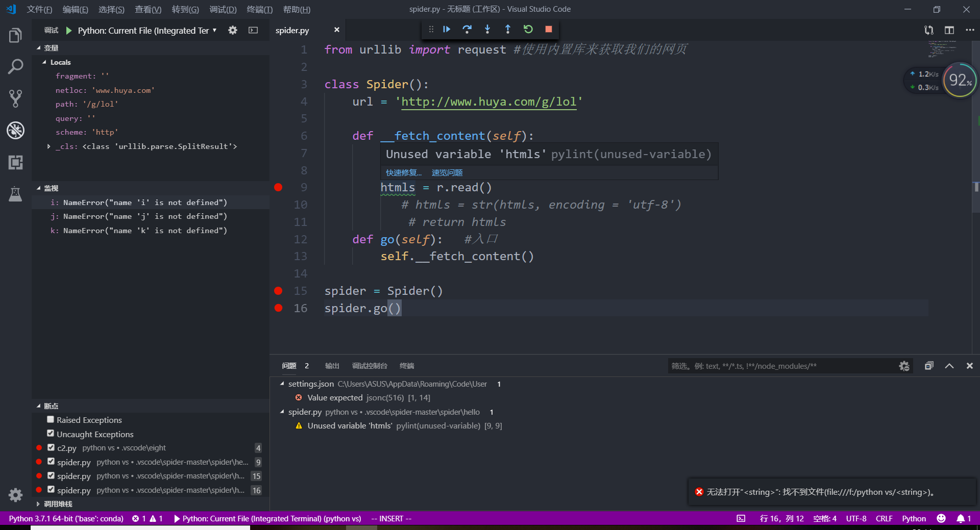Click 快速修复 quick fix link

pos(403,172)
